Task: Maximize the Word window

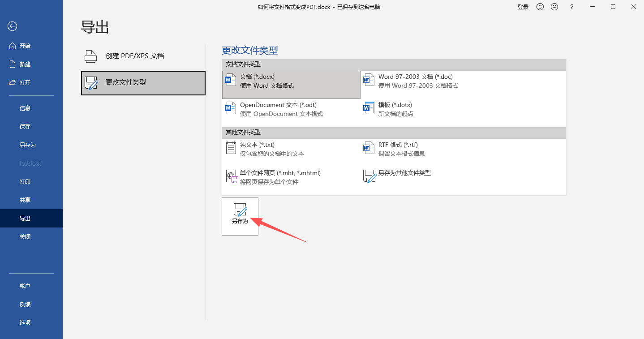Action: click(613, 7)
